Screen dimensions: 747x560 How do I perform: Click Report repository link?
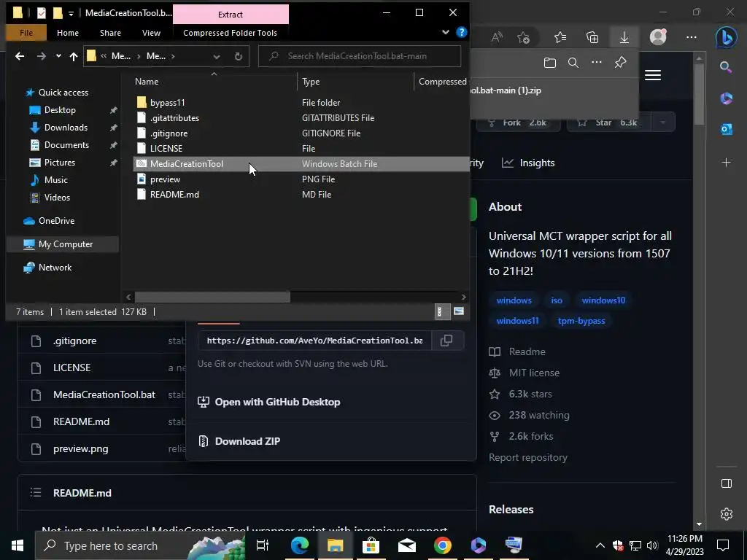tap(528, 458)
